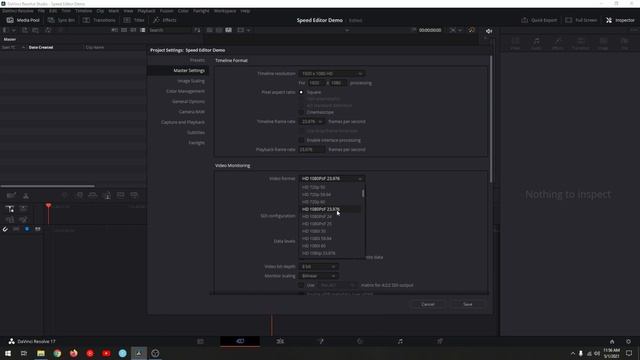
Task: Choose HD 1080i 59.94 in the list
Action: pos(331,238)
